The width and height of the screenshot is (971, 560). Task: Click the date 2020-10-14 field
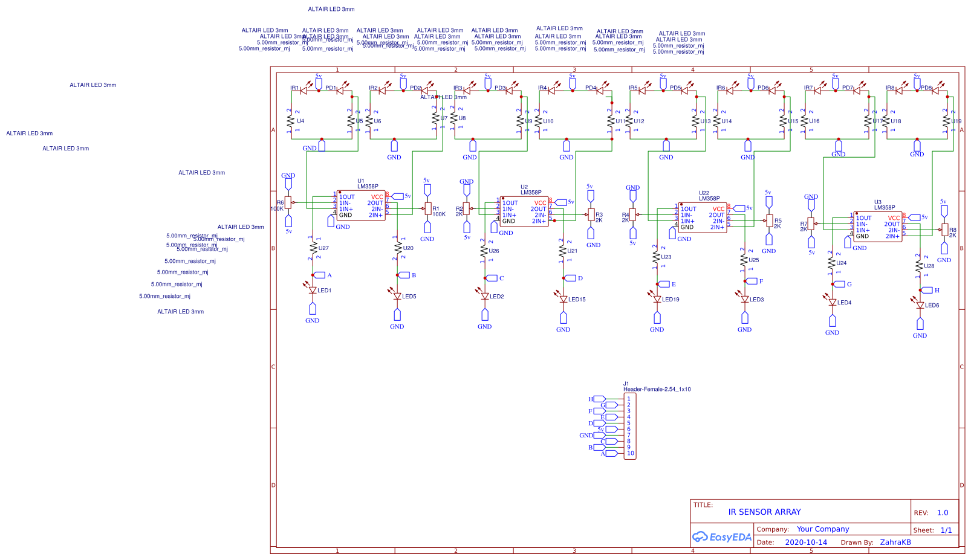[x=806, y=542]
